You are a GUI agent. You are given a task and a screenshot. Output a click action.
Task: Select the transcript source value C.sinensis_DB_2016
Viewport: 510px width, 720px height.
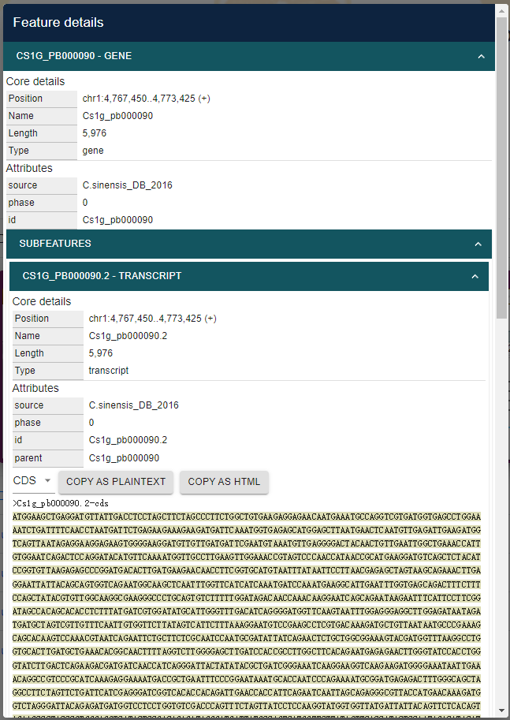[x=134, y=405]
